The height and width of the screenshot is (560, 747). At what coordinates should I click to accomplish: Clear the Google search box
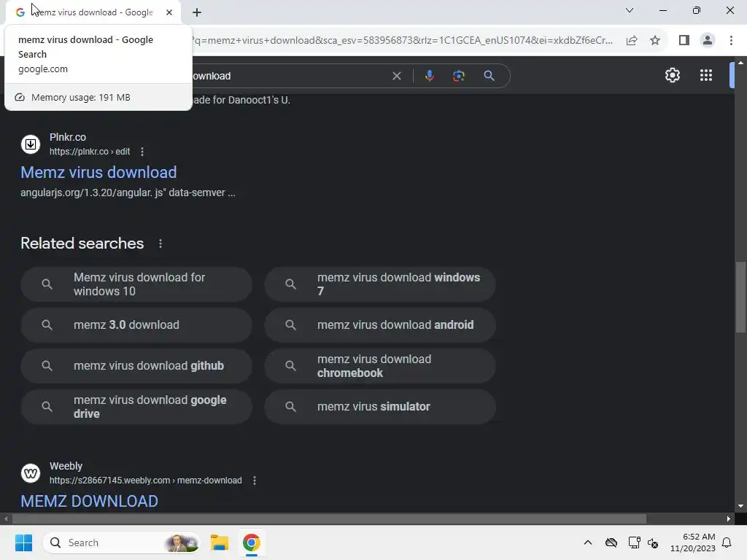(396, 76)
